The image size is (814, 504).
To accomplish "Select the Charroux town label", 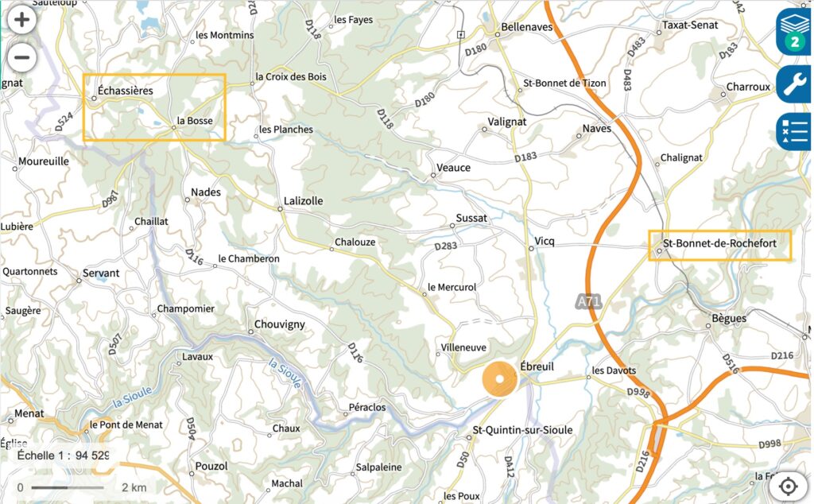I will tap(748, 87).
